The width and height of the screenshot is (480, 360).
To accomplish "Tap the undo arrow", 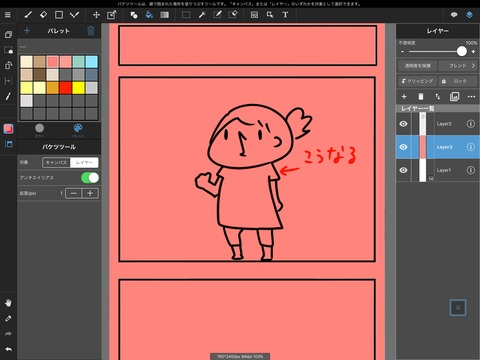I will [8, 349].
